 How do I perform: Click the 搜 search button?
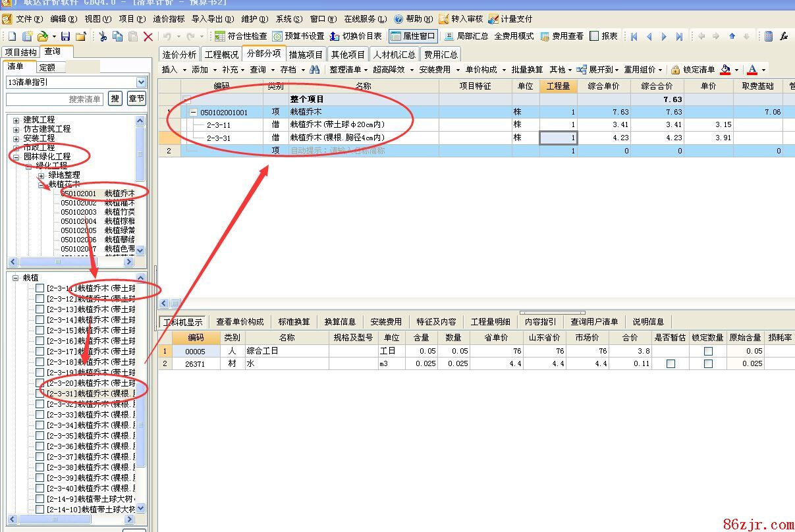pyautogui.click(x=115, y=99)
